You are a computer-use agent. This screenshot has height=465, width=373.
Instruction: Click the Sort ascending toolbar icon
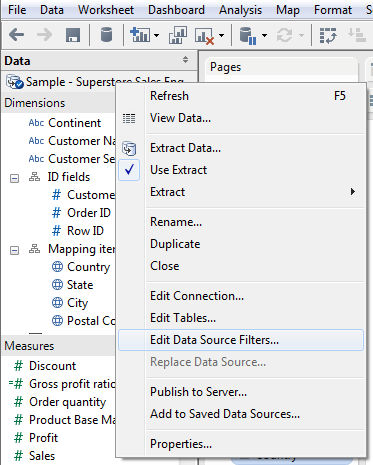pyautogui.click(x=357, y=35)
